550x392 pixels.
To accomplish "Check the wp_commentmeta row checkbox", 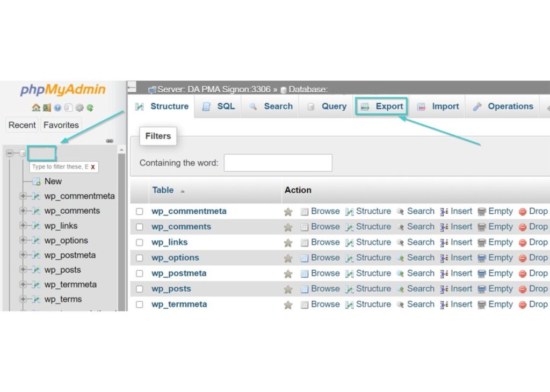I will click(140, 212).
